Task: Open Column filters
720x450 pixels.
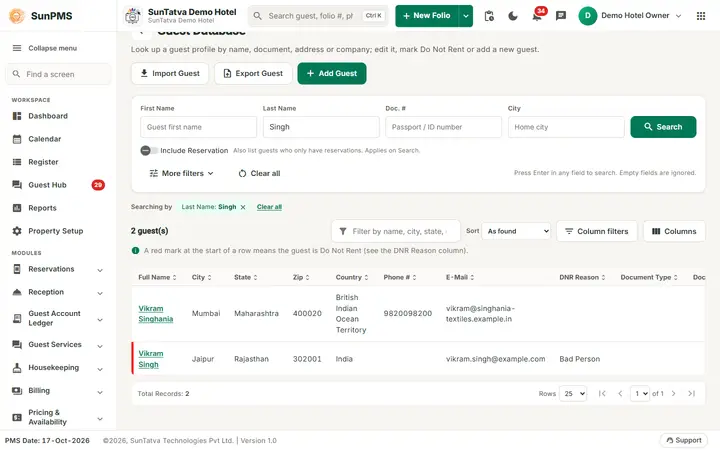Action: coord(596,231)
